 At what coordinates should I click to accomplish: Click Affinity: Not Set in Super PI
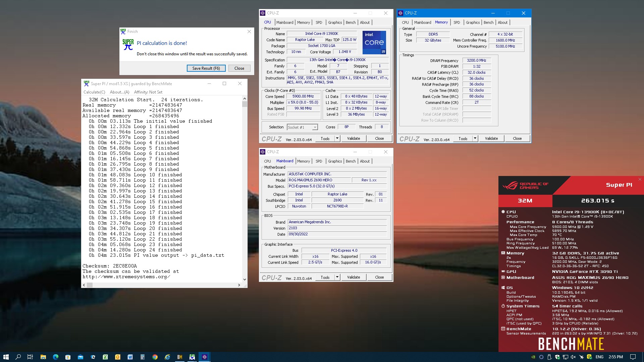[x=148, y=92]
